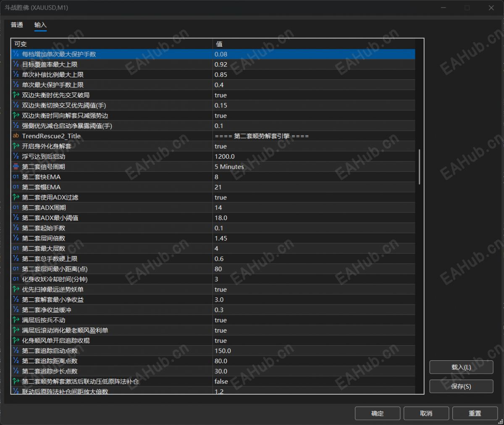The image size is (504, 425).
Task: Select the 第二套追踪距离点数 row
Action: click(x=213, y=361)
